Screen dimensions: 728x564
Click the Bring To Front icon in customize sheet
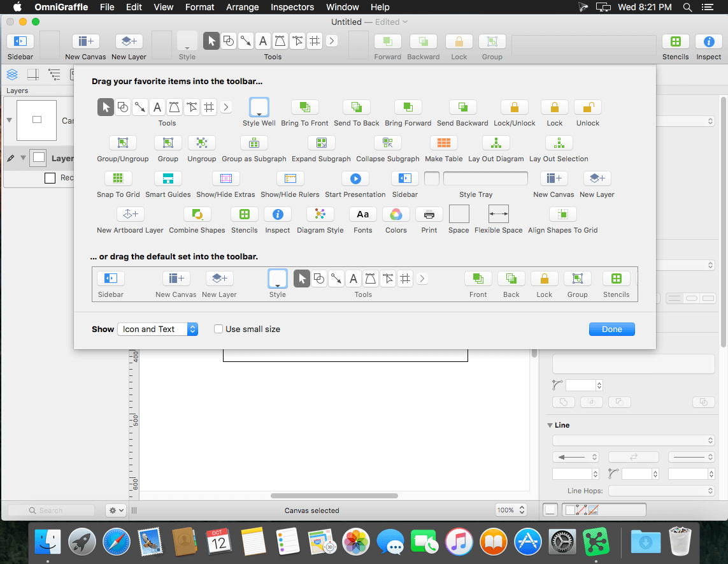[304, 107]
